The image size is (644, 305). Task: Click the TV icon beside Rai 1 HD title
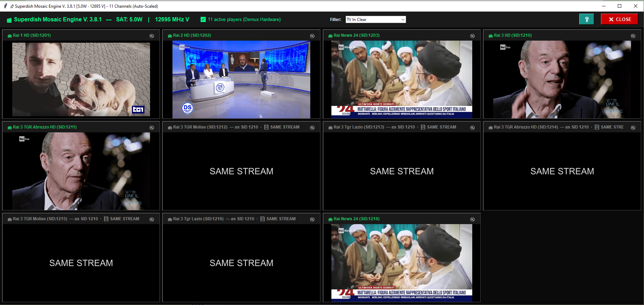click(10, 36)
